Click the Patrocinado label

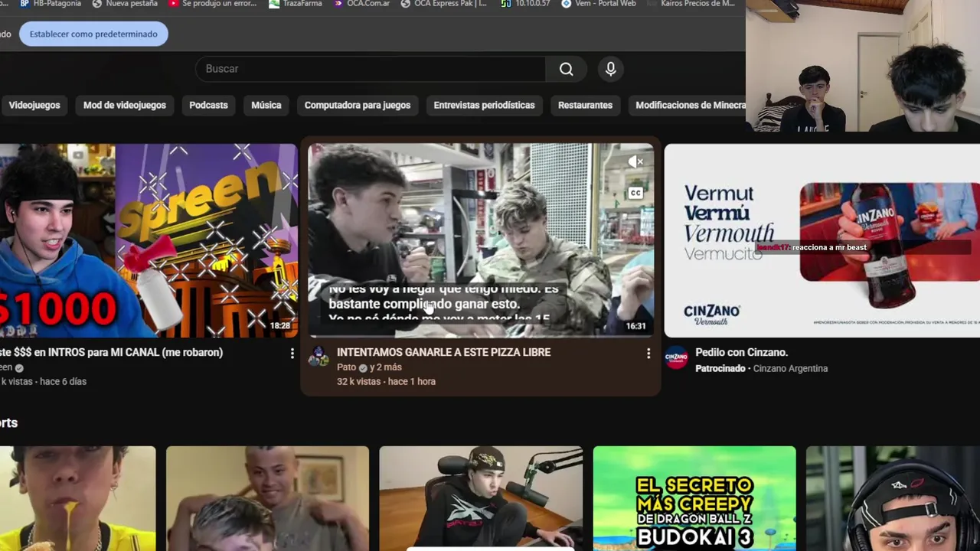tap(720, 368)
